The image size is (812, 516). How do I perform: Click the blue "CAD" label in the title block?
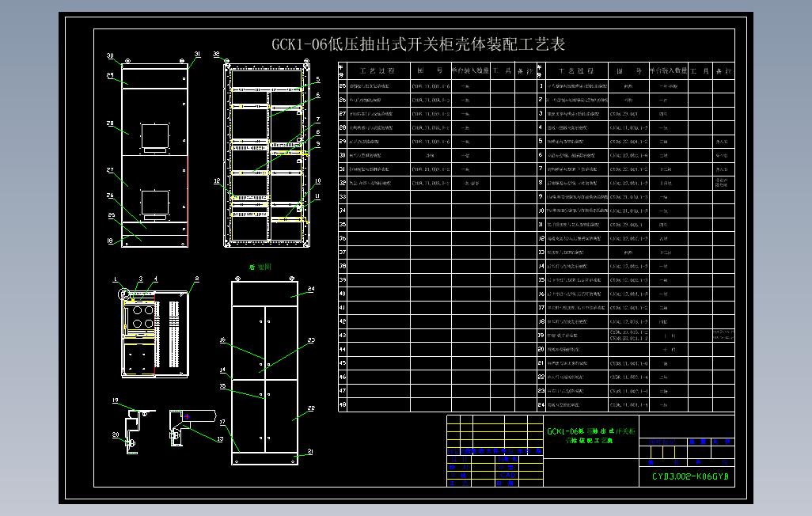(x=507, y=475)
